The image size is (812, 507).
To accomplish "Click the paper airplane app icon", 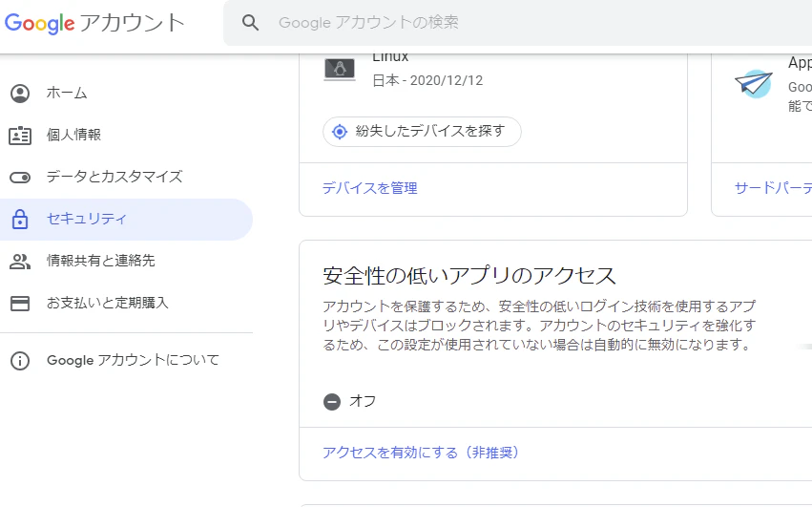I will [x=754, y=83].
